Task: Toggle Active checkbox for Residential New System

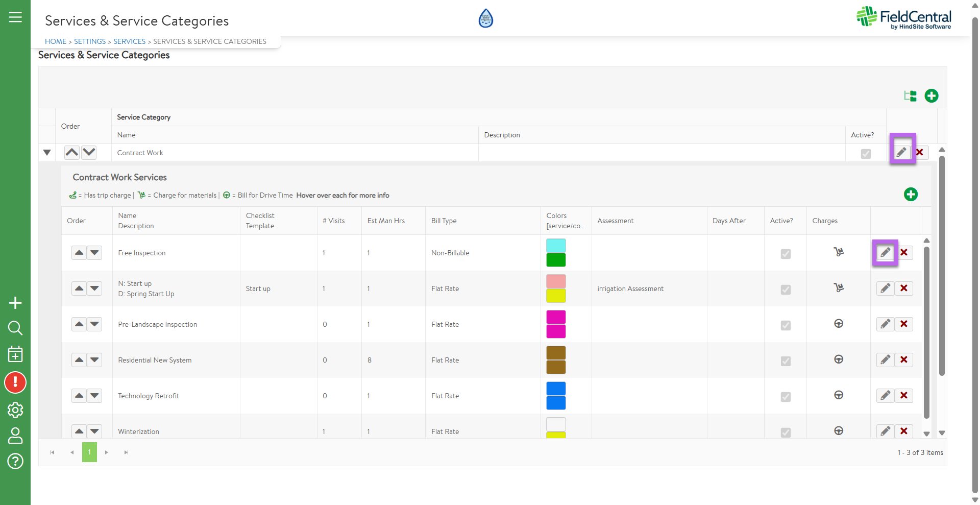Action: (x=786, y=361)
